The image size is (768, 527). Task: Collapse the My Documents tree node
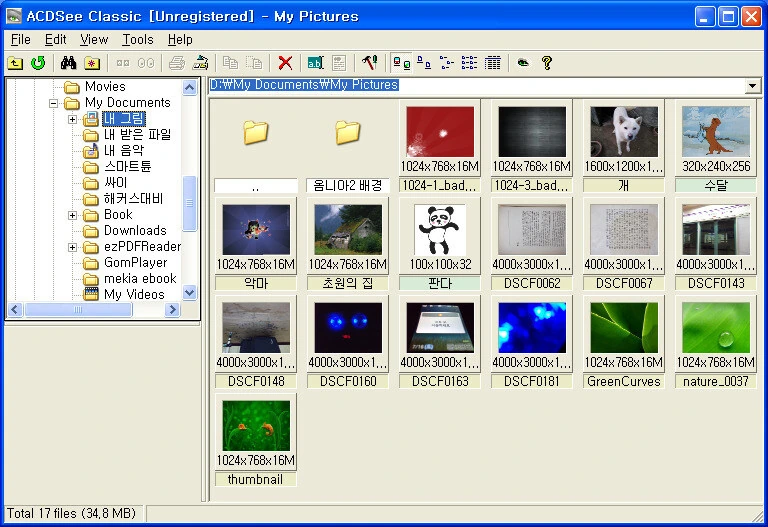(x=53, y=103)
